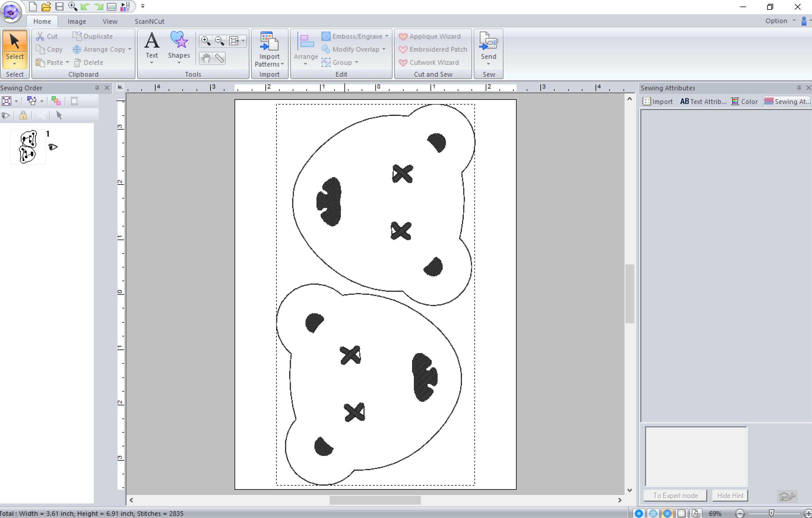
Task: Toggle Hide in the Sewing Order panel
Action: (x=6, y=115)
